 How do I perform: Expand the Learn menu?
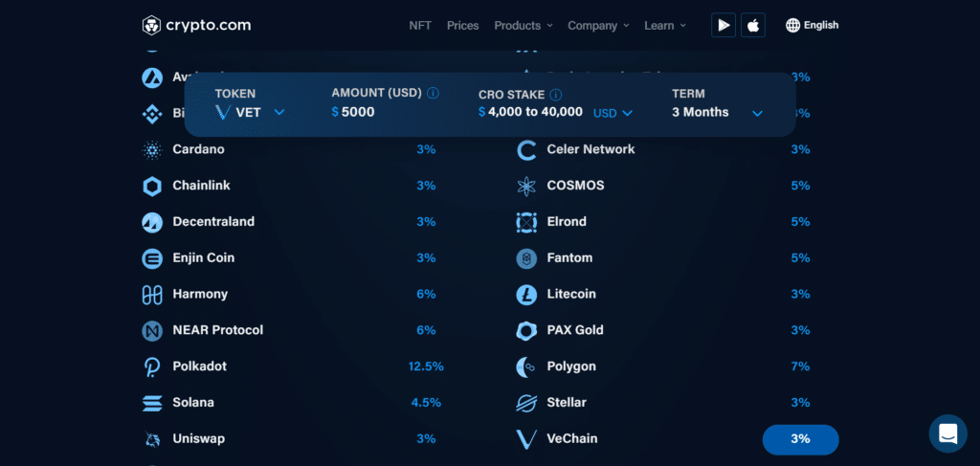[665, 26]
